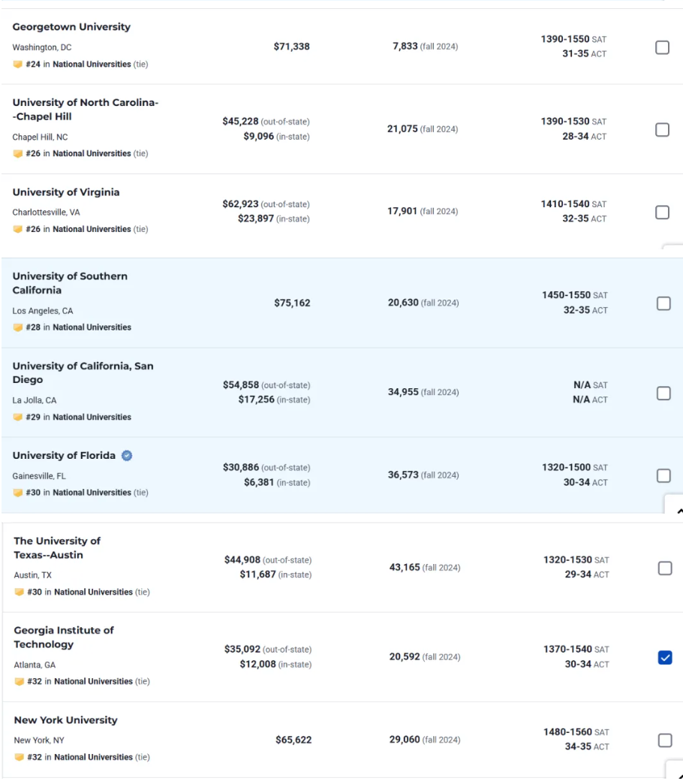
Task: Click Georgetown University's #24 ranking badge icon
Action: (17, 65)
